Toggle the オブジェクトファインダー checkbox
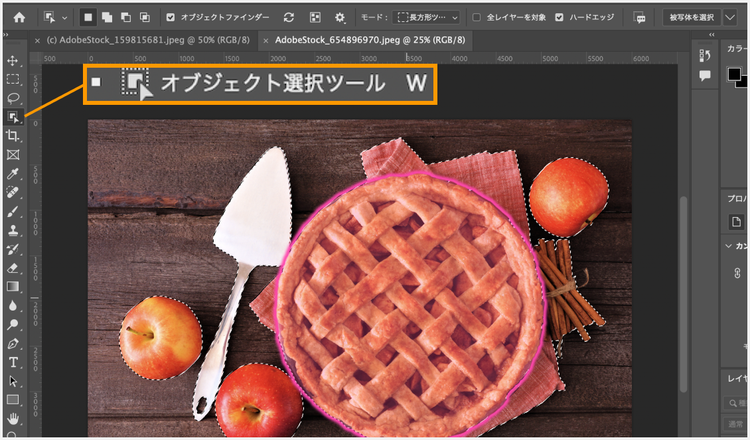 pos(170,17)
